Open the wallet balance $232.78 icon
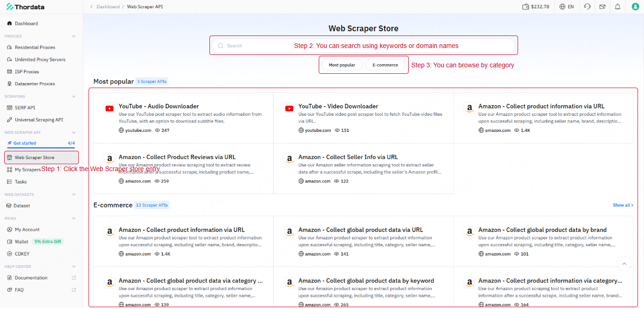 pyautogui.click(x=525, y=6)
